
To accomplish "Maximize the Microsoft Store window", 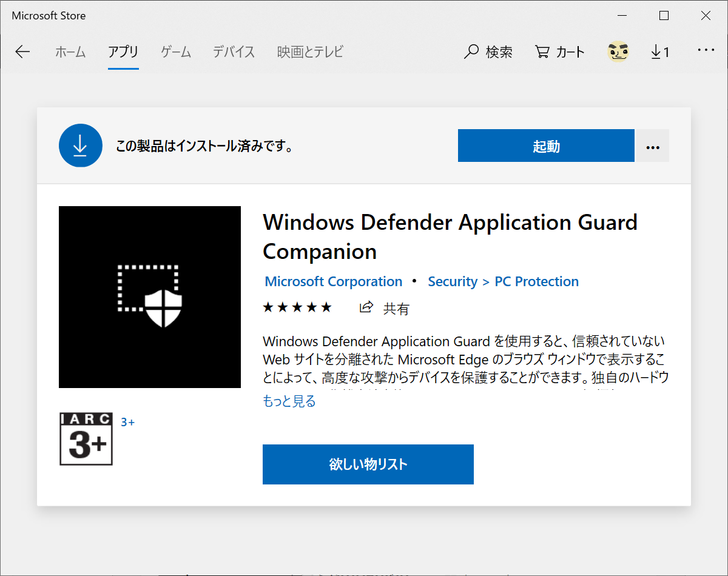I will (664, 16).
